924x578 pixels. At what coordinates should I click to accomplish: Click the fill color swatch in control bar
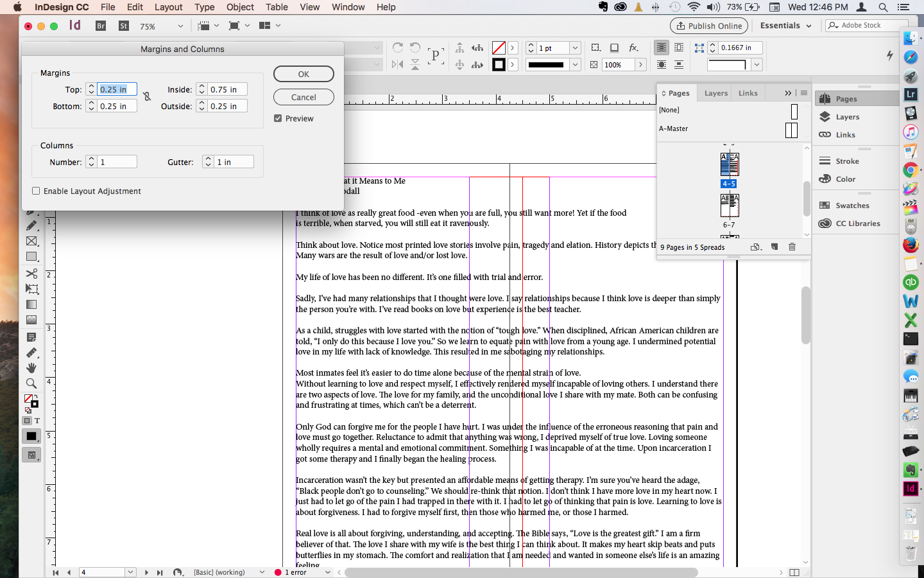pos(499,48)
